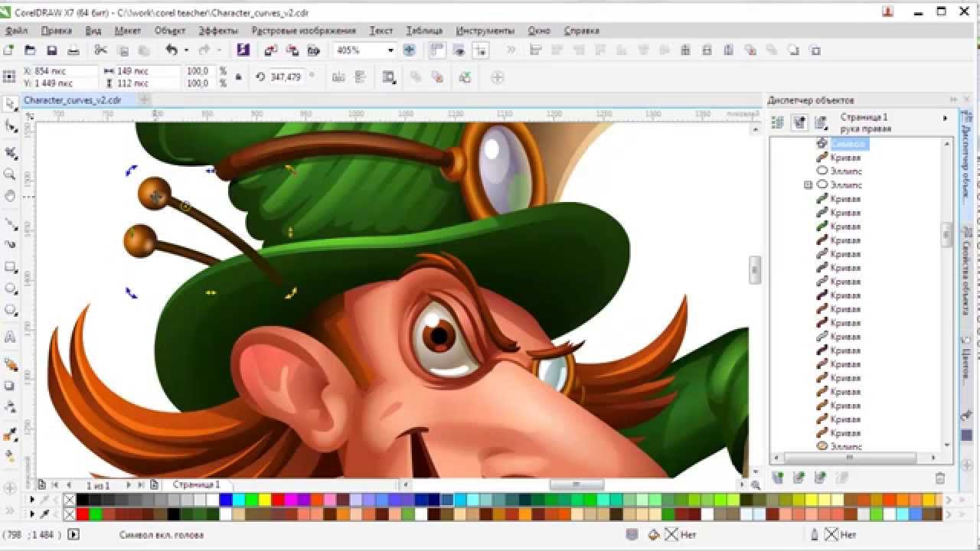Toggle Show rulers button
This screenshot has width=980, height=551.
pyautogui.click(x=437, y=51)
